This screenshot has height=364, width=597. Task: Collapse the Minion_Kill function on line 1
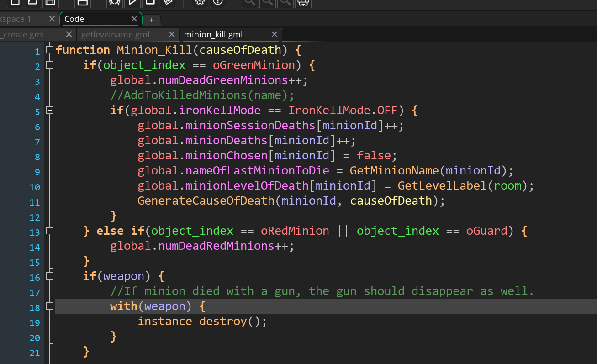[x=50, y=50]
